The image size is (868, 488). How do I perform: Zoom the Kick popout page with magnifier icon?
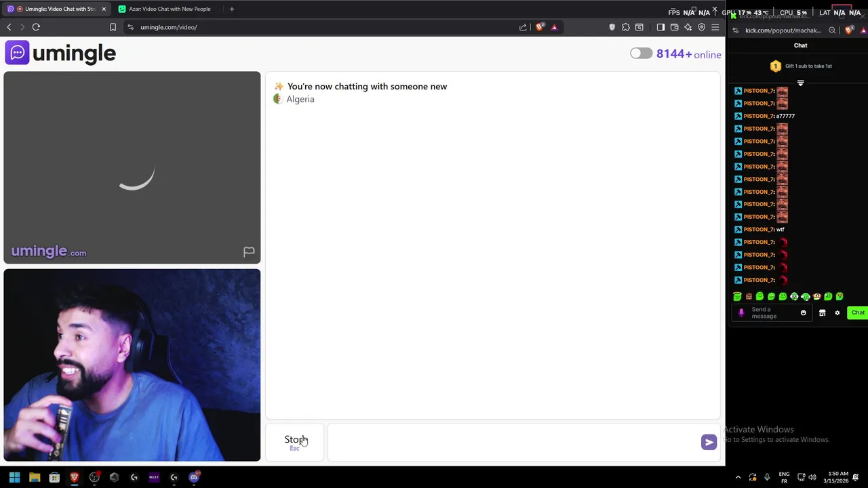[x=832, y=30]
